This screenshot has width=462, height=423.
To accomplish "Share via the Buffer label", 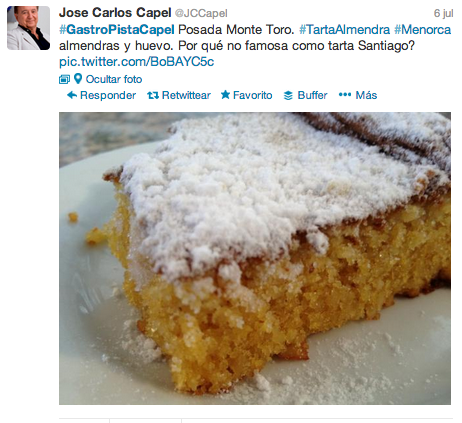I will point(312,96).
